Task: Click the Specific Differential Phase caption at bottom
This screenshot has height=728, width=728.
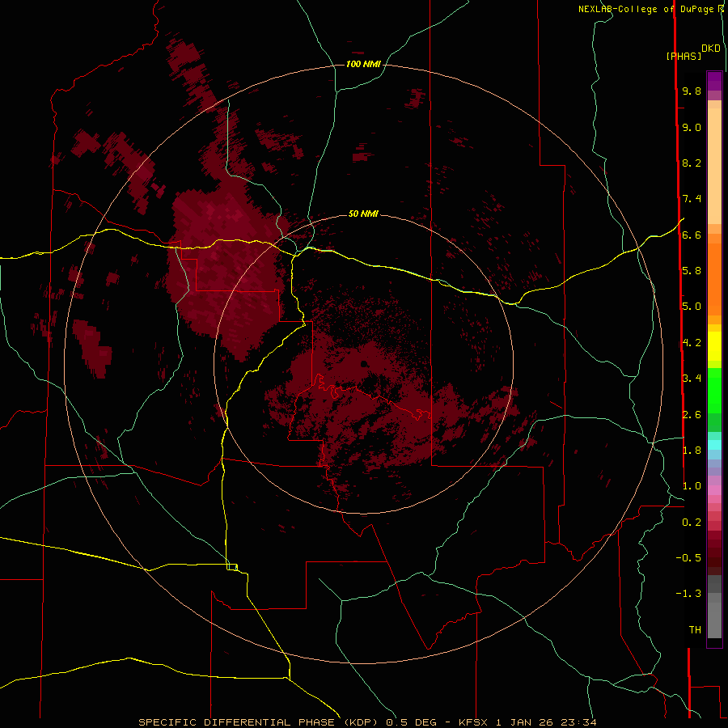Action: click(367, 722)
